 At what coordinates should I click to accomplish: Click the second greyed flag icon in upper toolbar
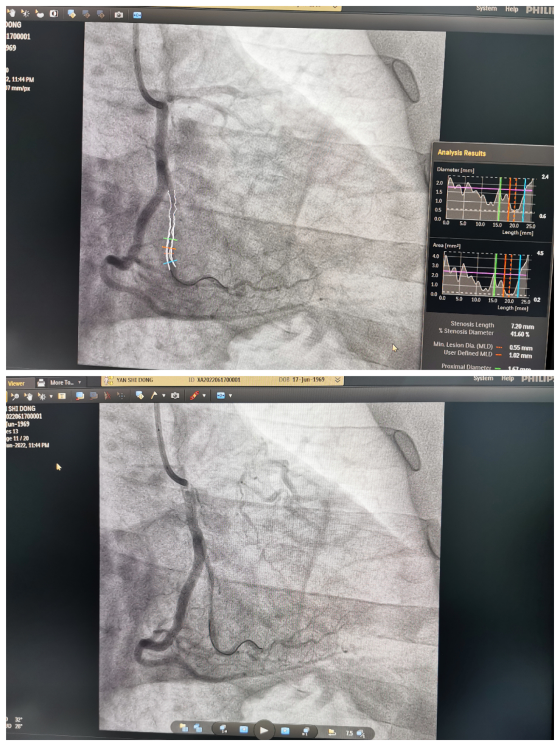[86, 14]
